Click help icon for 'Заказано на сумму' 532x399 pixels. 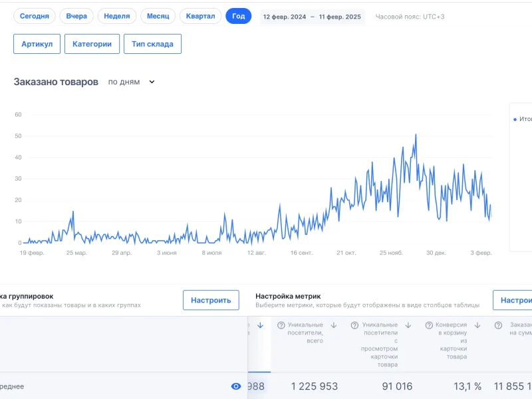pos(498,325)
